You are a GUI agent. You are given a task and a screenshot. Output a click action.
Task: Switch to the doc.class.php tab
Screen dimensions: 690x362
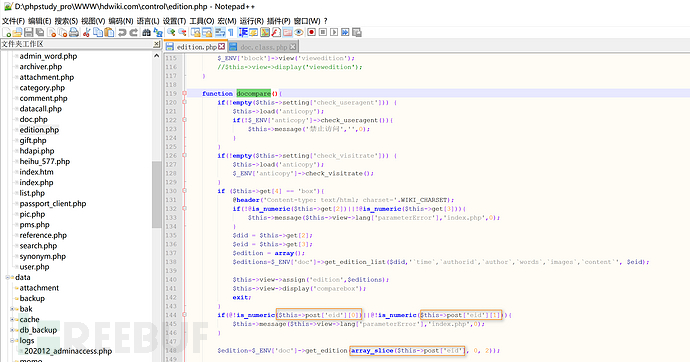(263, 47)
